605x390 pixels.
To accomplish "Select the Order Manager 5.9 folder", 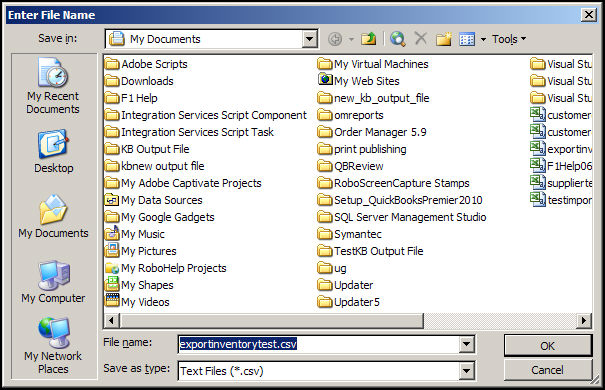I will 372,132.
